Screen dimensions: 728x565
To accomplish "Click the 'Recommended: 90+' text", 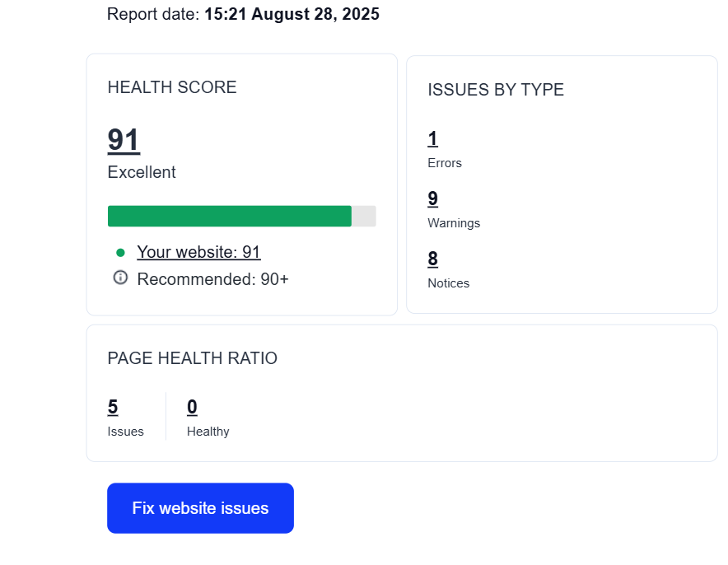I will 212,279.
